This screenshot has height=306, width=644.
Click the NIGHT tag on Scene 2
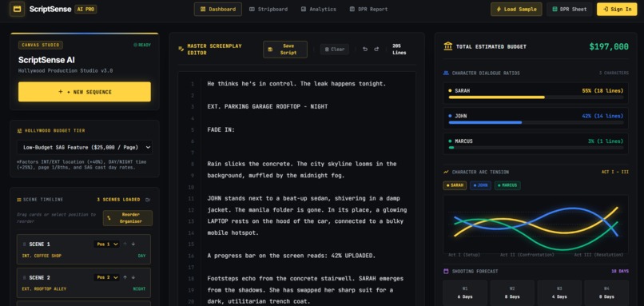coord(139,289)
